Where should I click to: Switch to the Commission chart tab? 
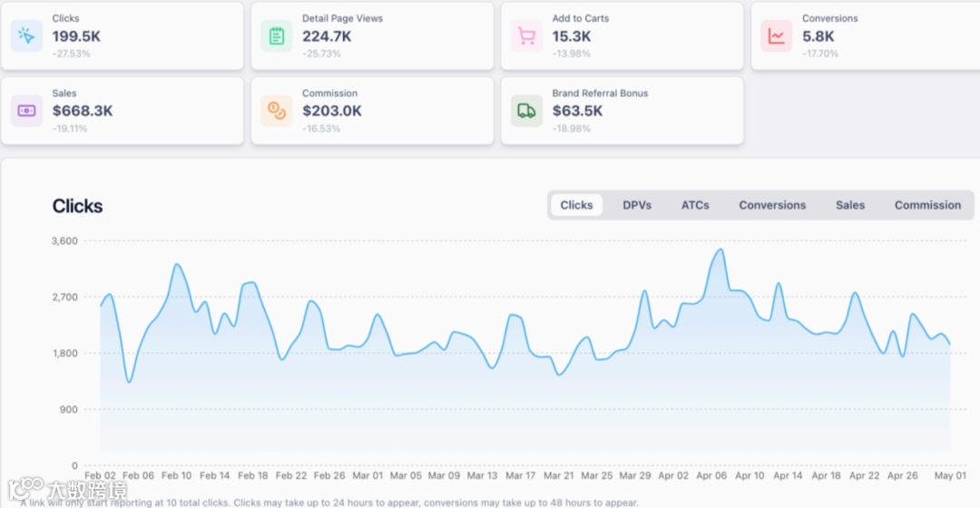point(927,205)
